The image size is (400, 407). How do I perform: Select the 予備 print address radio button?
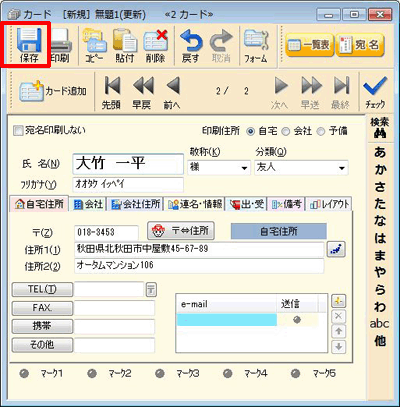(321, 131)
